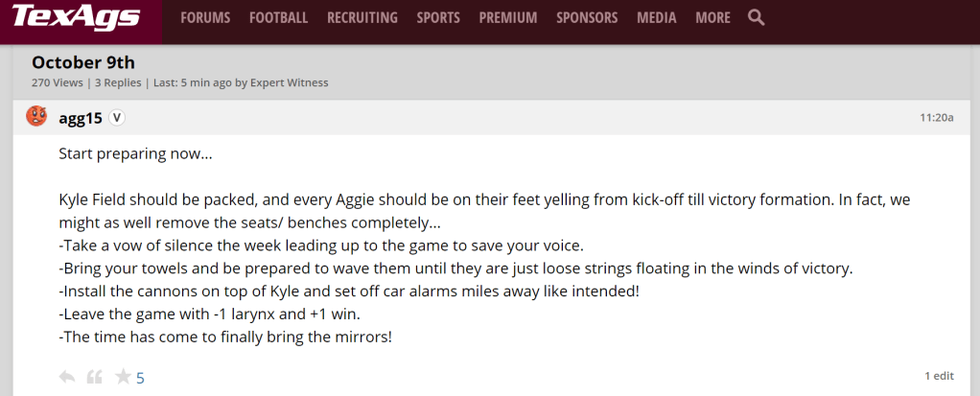Open the FOOTBALL menu
Viewport: 980px width, 396px height.
(x=278, y=17)
